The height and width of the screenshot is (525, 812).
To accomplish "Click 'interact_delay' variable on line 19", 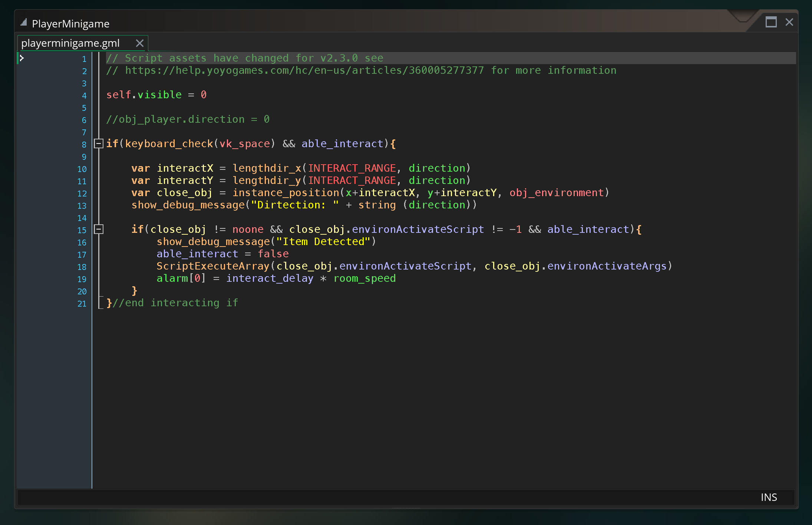I will pos(270,278).
